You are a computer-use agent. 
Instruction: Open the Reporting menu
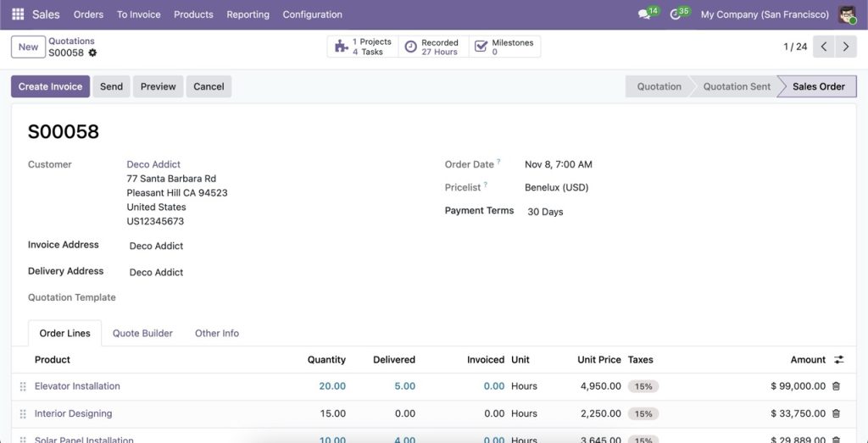248,14
